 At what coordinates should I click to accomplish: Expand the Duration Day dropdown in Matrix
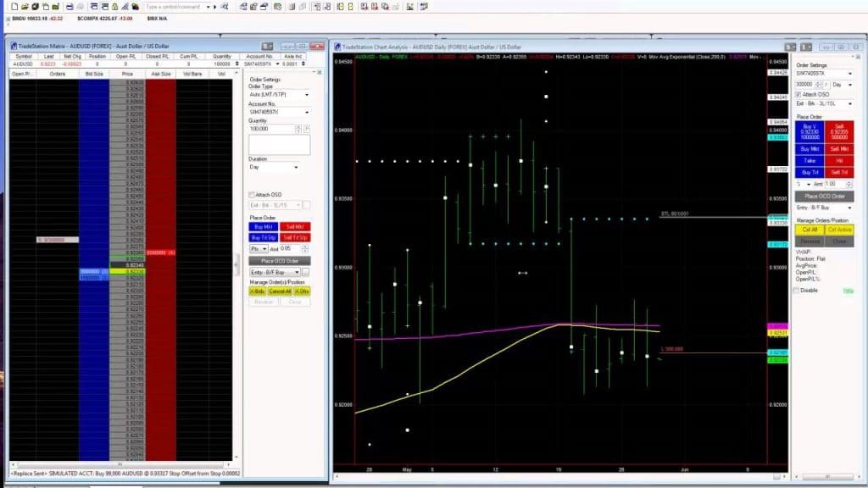tap(296, 167)
